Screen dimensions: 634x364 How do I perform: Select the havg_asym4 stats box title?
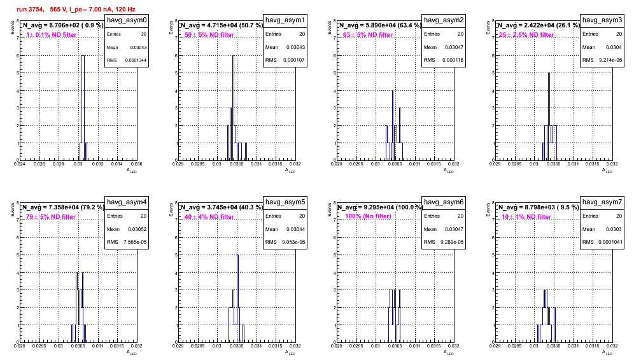point(127,202)
